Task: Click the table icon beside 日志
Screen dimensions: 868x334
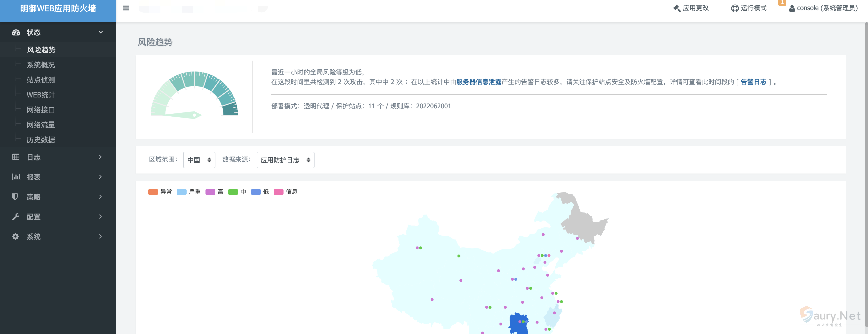Action: (16, 157)
